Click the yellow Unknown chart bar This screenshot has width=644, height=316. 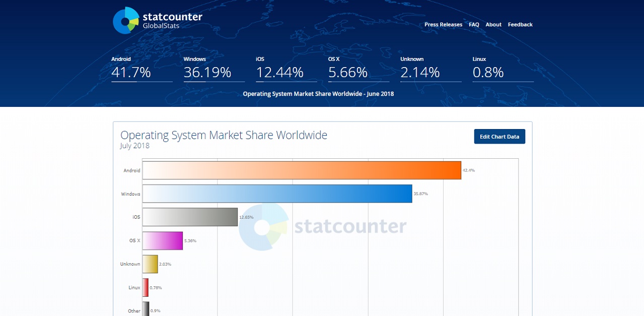150,264
